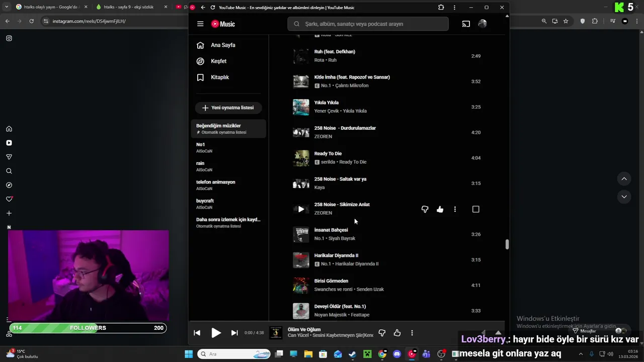Image resolution: width=644 pixels, height=362 pixels.
Task: Select Harikalar Diyarında II song title
Action: pyautogui.click(x=336, y=255)
